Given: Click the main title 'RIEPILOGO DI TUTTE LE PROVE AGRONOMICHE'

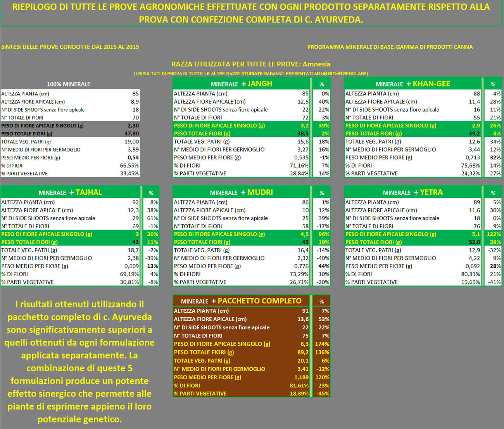Looking at the screenshot, I should [x=251, y=13].
